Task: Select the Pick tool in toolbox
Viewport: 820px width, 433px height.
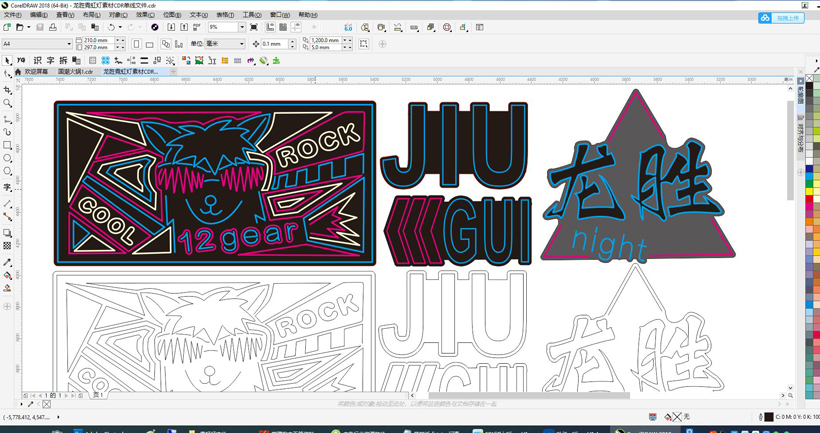Action: click(7, 60)
